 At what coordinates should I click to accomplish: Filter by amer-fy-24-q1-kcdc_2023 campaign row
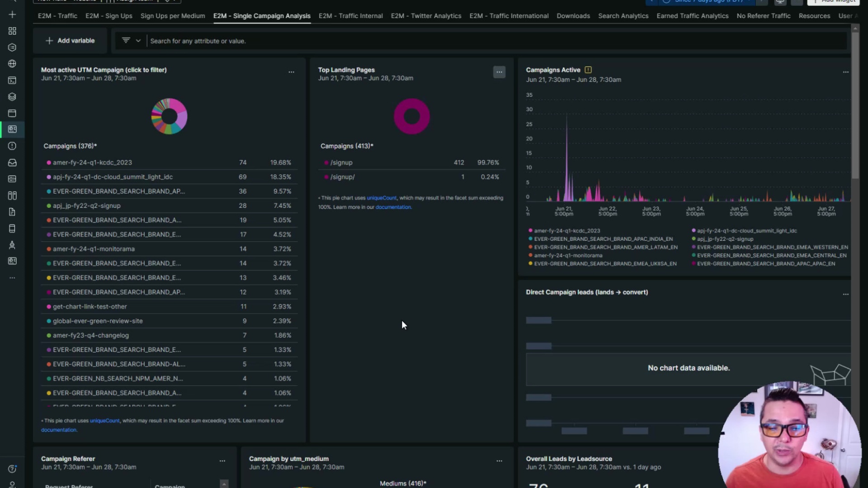click(x=169, y=163)
